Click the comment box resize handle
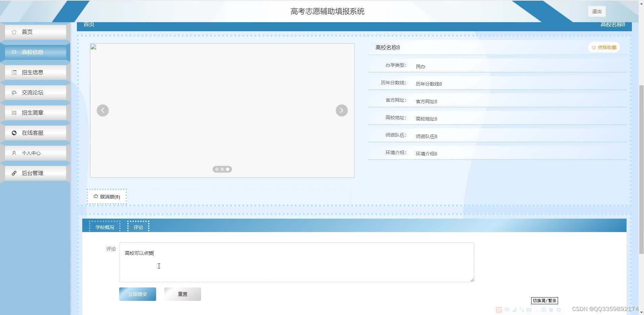This screenshot has width=644, height=315. 472,280
